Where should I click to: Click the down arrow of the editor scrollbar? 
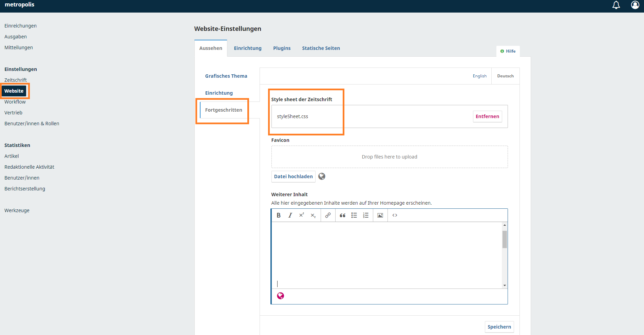click(x=505, y=285)
